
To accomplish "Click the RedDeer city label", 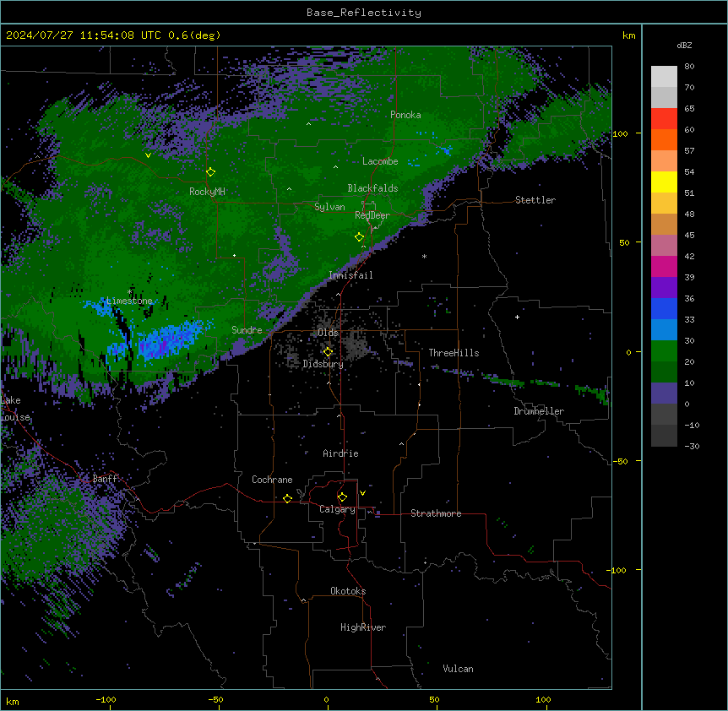I will [x=372, y=215].
